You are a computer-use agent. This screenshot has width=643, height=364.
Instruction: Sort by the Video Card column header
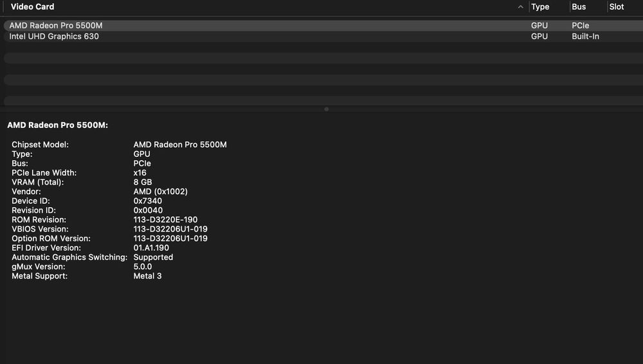32,7
